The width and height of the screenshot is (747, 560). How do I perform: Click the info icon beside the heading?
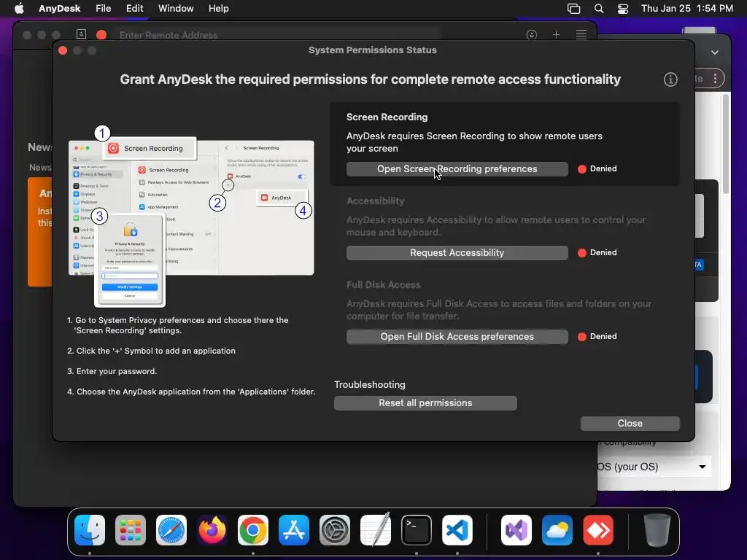click(x=670, y=79)
